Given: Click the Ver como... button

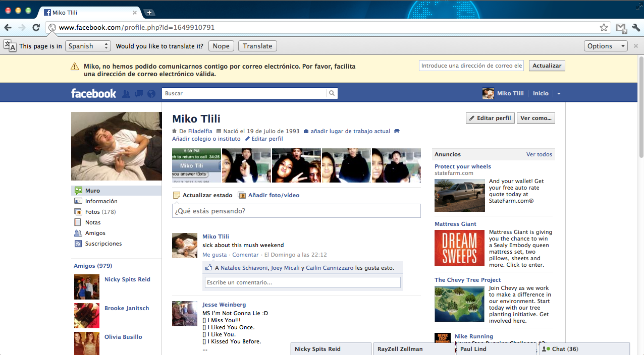Looking at the screenshot, I should 535,118.
